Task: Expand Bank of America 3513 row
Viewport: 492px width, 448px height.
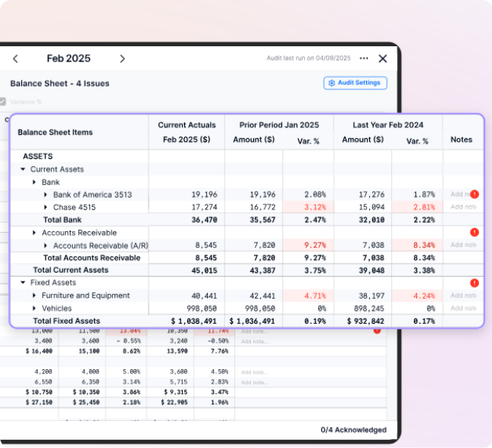Action: pyautogui.click(x=46, y=195)
